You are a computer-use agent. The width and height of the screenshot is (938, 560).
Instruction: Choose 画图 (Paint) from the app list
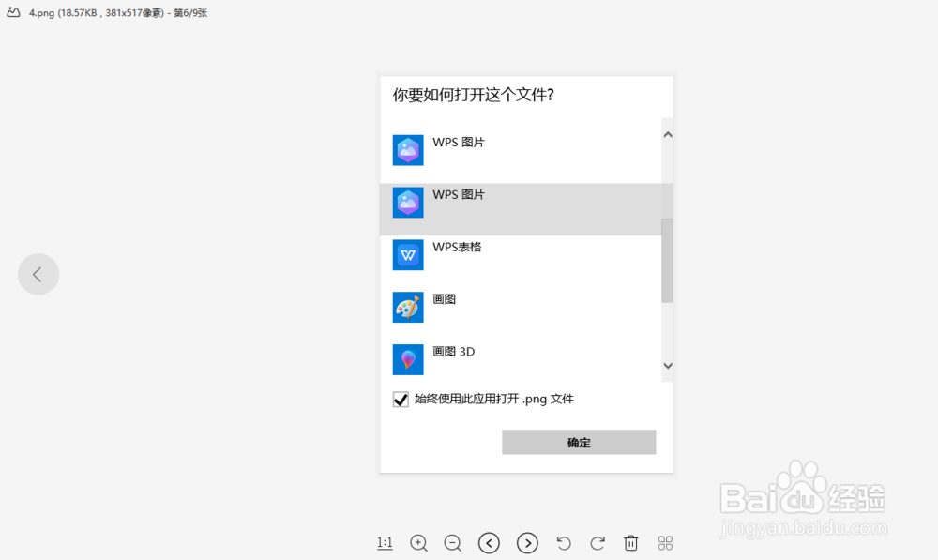pos(521,313)
